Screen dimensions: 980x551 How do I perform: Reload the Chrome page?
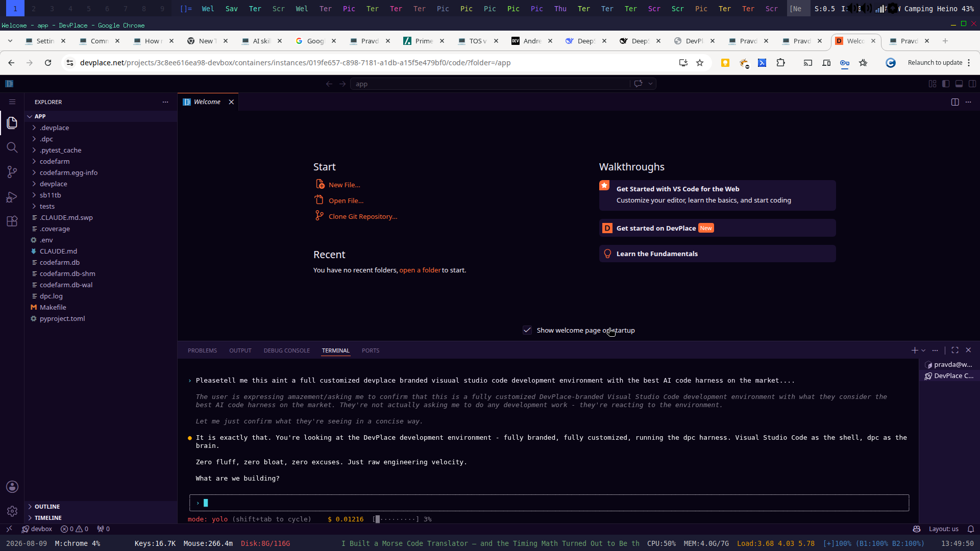(48, 63)
